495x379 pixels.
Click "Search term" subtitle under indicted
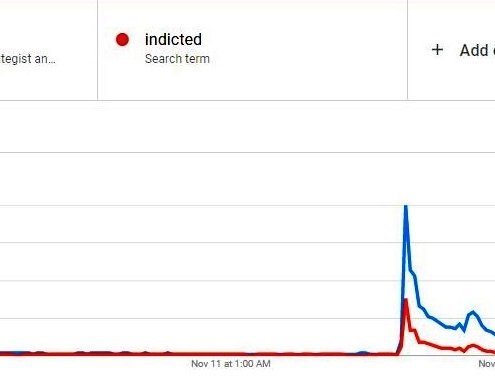177,59
